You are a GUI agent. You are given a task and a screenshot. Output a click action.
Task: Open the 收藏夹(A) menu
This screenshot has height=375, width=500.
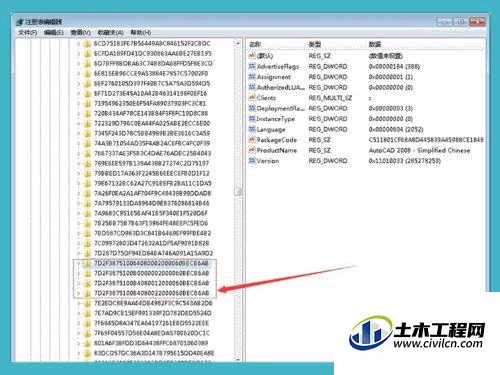[x=110, y=32]
